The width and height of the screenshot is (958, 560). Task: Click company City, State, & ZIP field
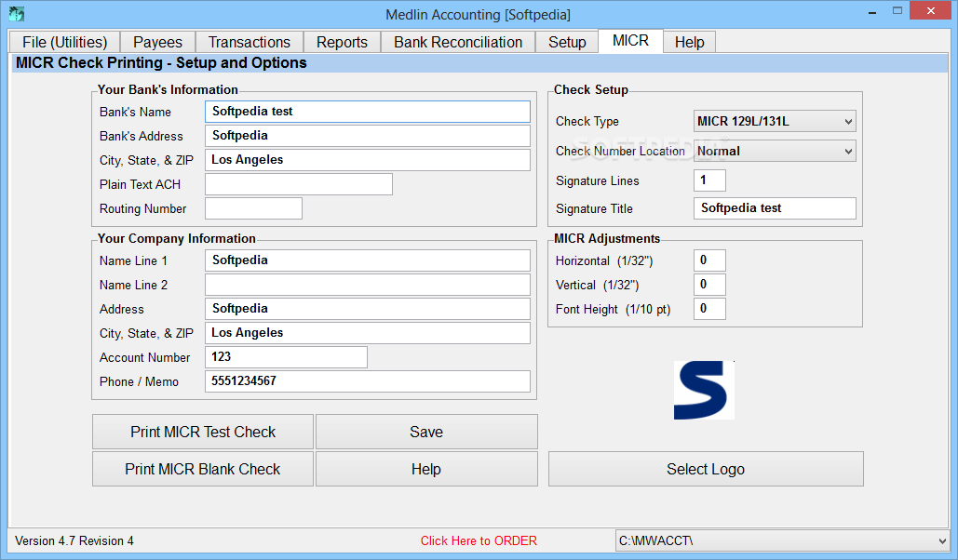pos(368,333)
